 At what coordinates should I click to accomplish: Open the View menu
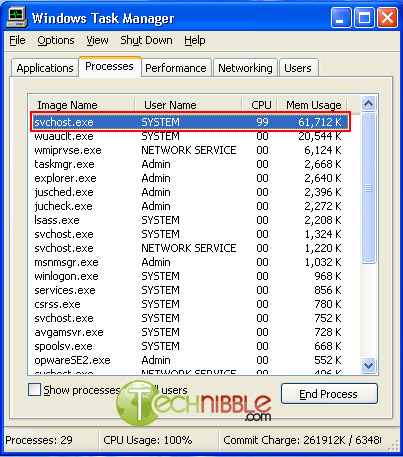pyautogui.click(x=97, y=40)
